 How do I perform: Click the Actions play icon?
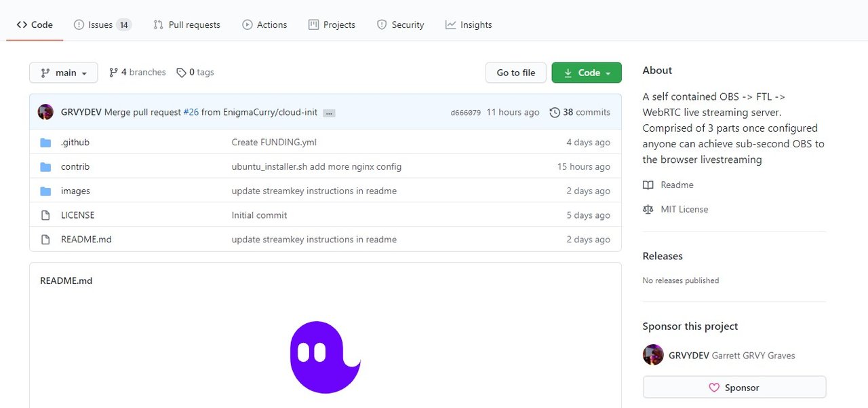pyautogui.click(x=248, y=25)
